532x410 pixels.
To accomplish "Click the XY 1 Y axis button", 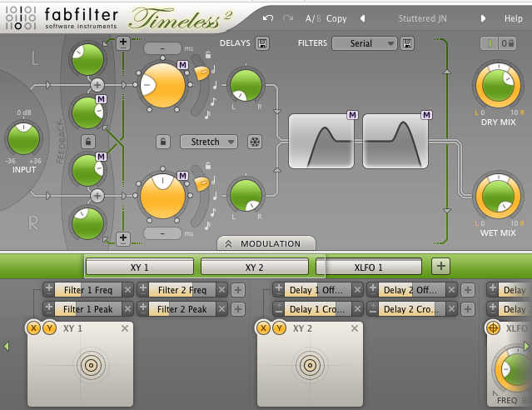I will [x=49, y=328].
